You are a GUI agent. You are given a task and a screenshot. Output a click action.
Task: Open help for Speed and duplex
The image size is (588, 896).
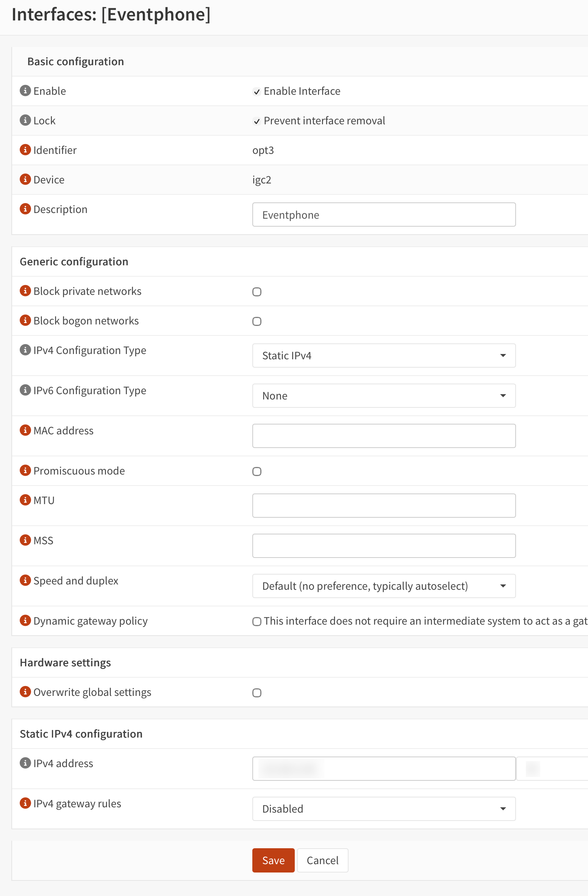click(x=25, y=580)
